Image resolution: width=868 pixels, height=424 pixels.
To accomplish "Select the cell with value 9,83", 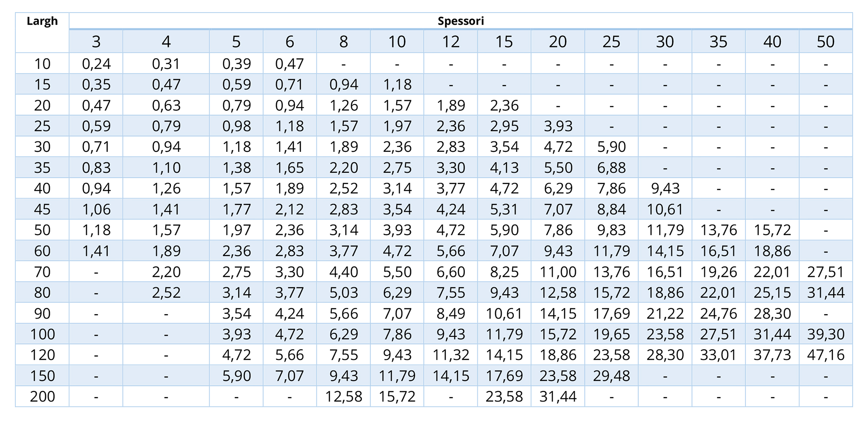I will 611,230.
